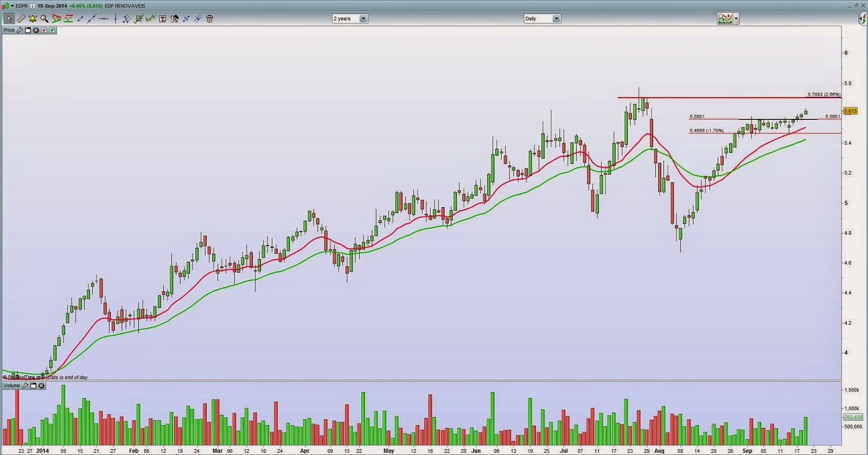Viewport: 868px width, 455px height.
Task: Activate the magnifying glass zoom tool
Action: (x=44, y=18)
